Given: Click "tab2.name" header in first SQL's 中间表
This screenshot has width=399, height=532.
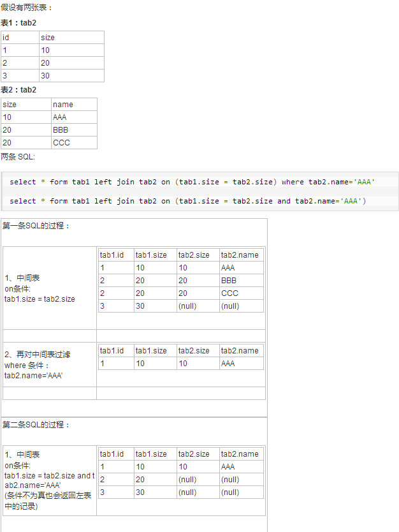Looking at the screenshot, I should 242,255.
